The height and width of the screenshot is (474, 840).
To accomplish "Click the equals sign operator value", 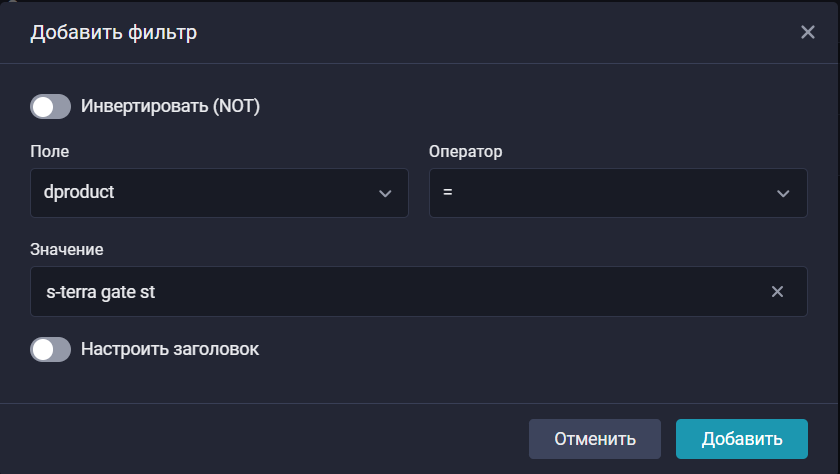I will tap(448, 192).
